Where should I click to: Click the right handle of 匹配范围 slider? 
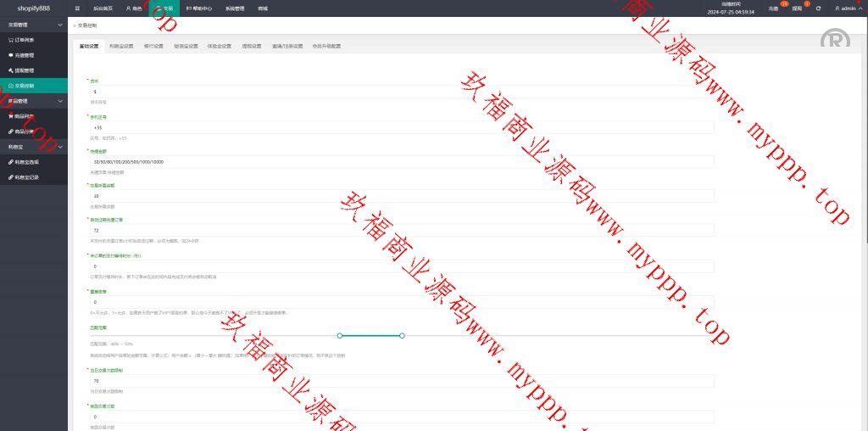point(402,335)
